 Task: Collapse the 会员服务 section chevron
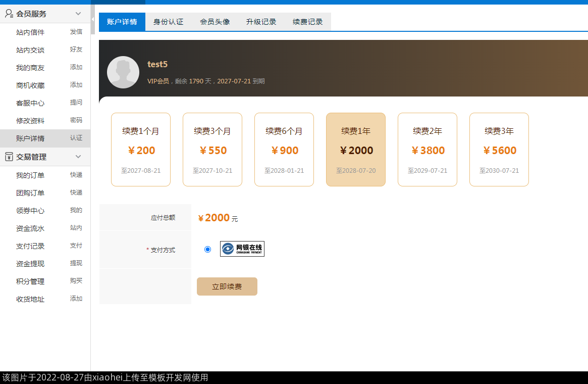tap(78, 14)
